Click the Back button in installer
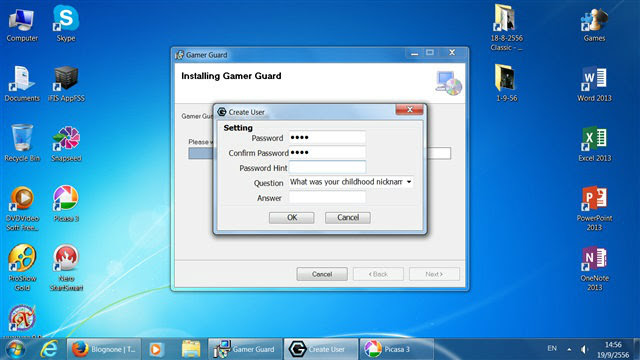This screenshot has height=360, width=640. pyautogui.click(x=378, y=274)
